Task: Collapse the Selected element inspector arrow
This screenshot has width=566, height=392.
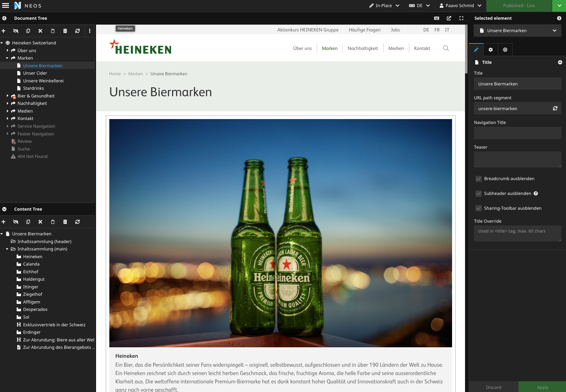Action: tap(559, 18)
